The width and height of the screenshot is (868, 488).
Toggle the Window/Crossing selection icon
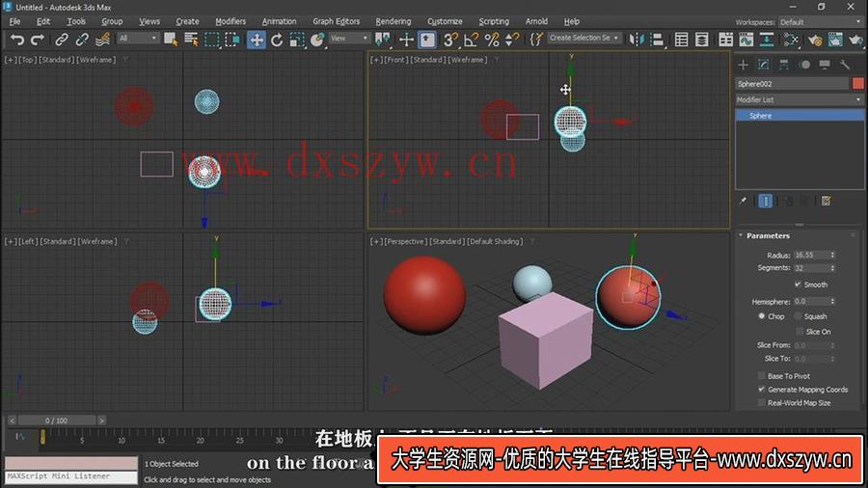[232, 40]
